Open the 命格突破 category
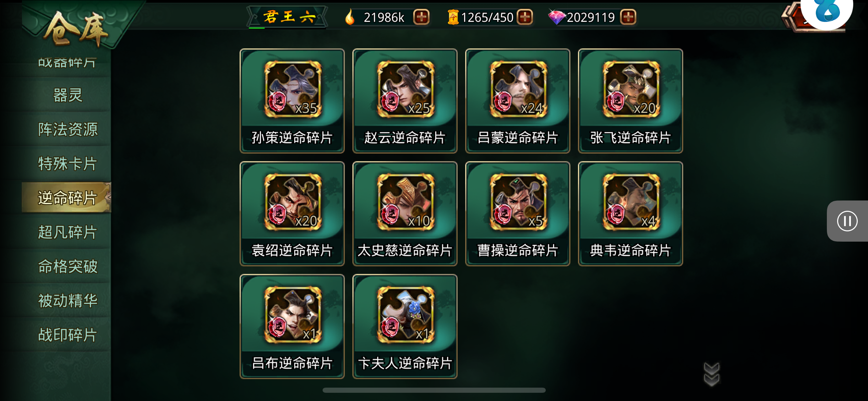868x401 pixels. 68,266
